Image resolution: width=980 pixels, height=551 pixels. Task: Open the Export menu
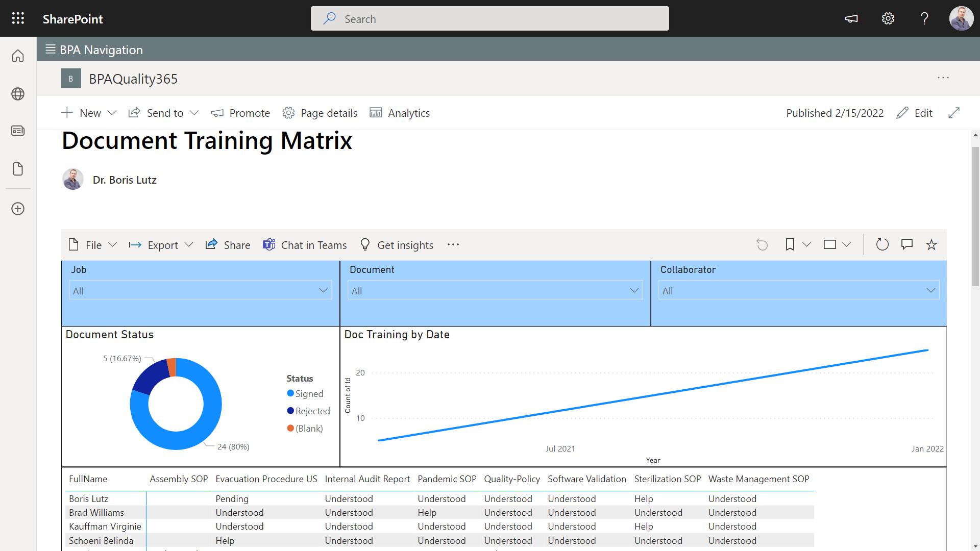[x=161, y=245]
